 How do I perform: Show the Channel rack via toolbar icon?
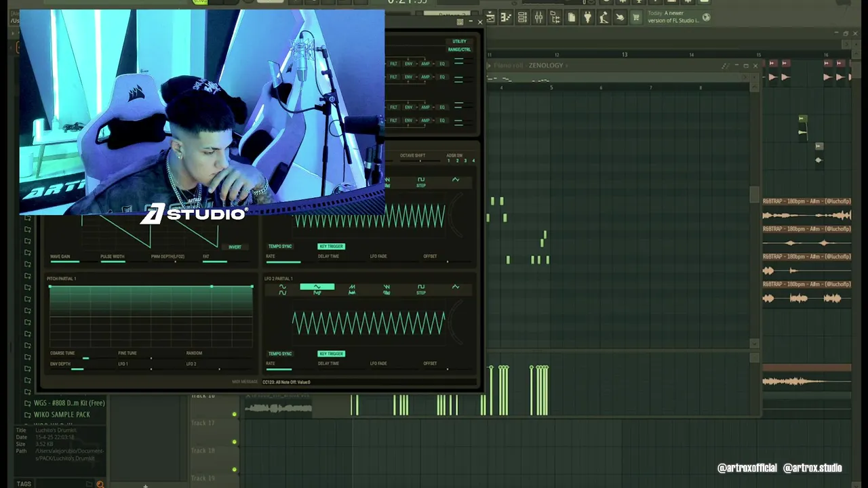522,18
